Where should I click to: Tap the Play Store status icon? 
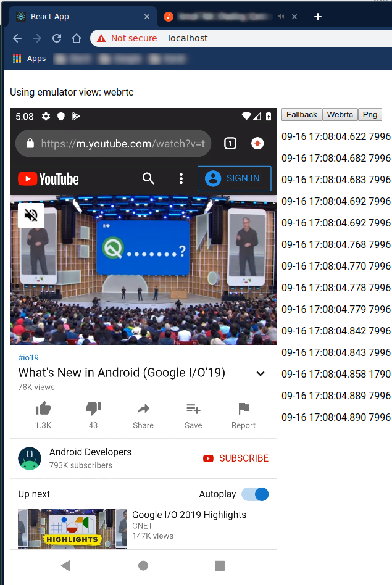point(76,117)
